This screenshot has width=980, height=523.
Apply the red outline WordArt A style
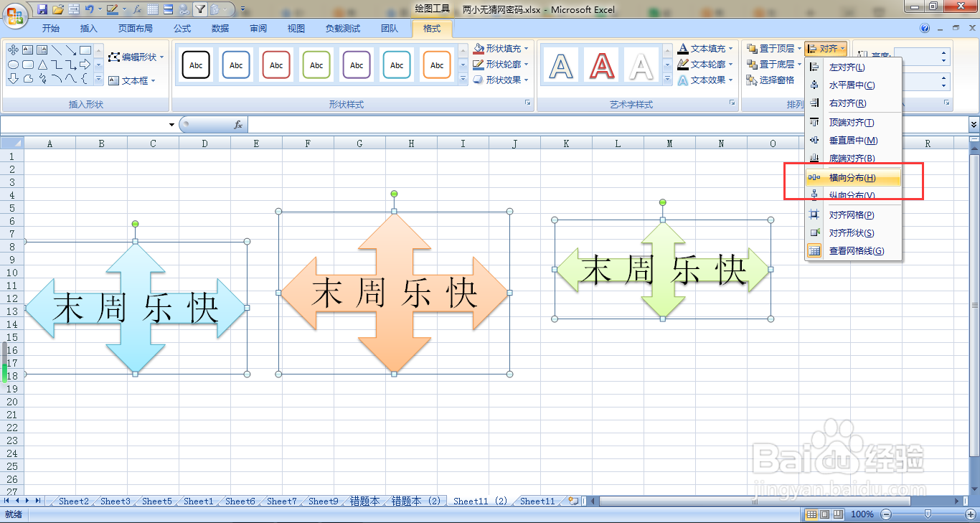tap(601, 65)
